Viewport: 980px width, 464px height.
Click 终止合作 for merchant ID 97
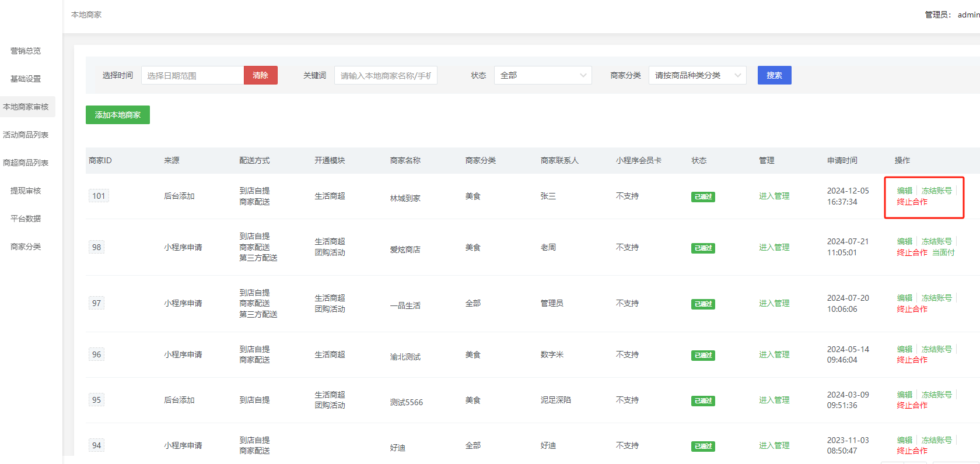click(x=912, y=309)
